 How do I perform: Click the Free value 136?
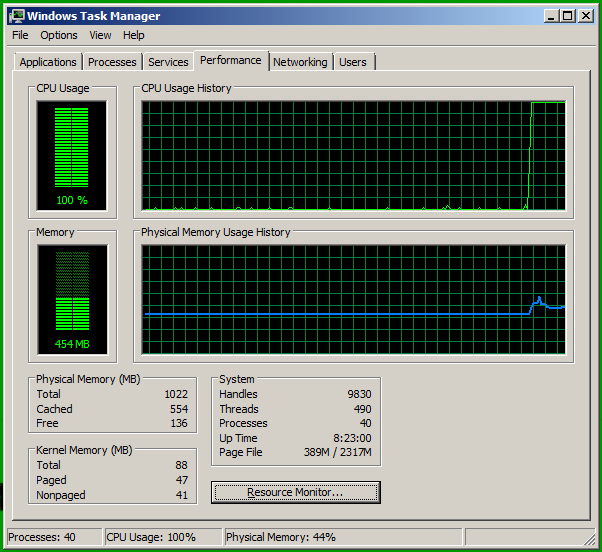179,423
